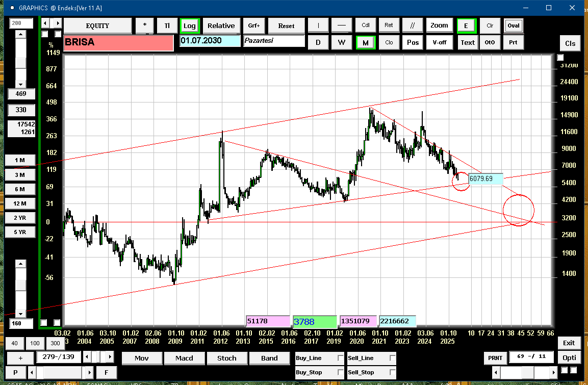Click the asterisk (*) button
Screen dimensions: 588x385
(145, 25)
